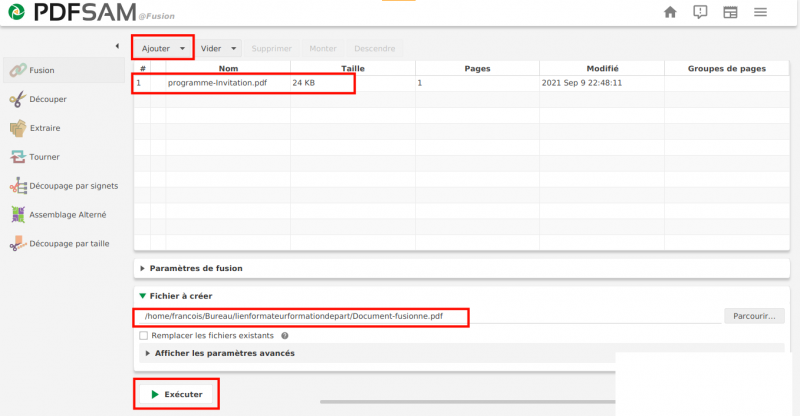Open the Fusion module icon in sidebar
800x416 pixels.
click(18, 70)
